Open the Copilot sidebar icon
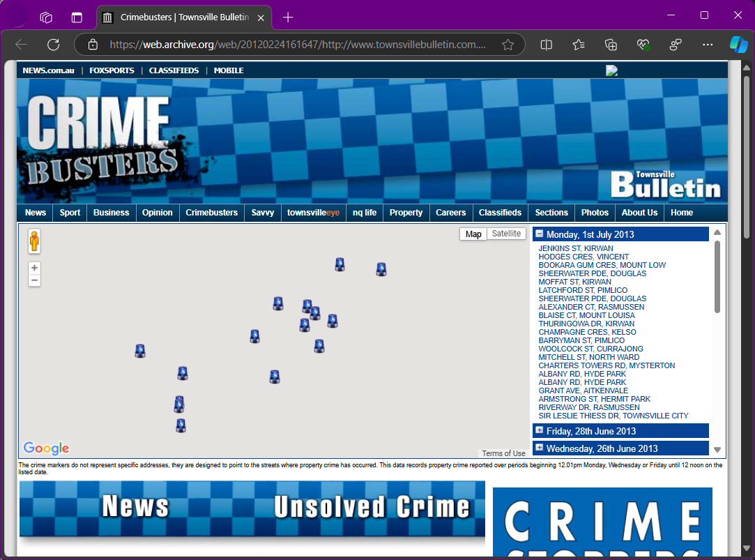 738,45
